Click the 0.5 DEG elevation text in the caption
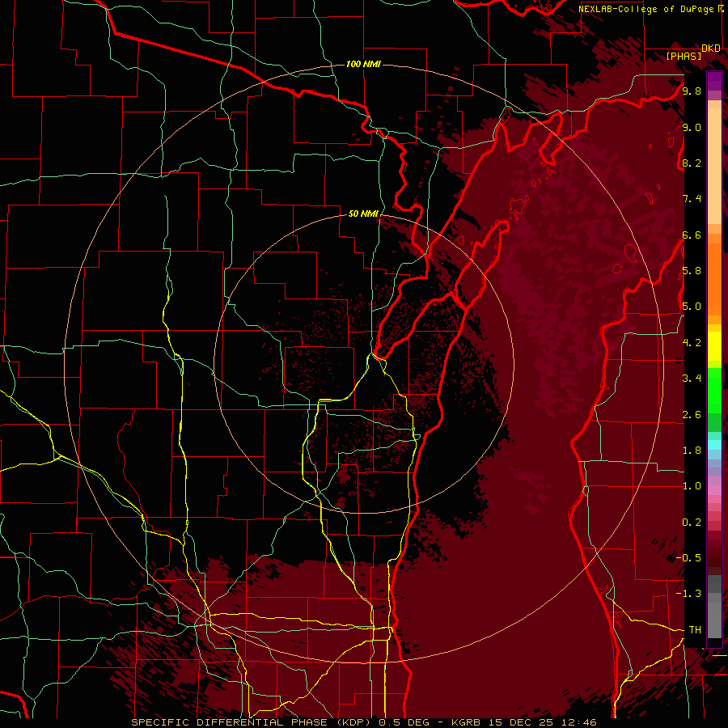Screen dimensions: 728x728 (405, 722)
